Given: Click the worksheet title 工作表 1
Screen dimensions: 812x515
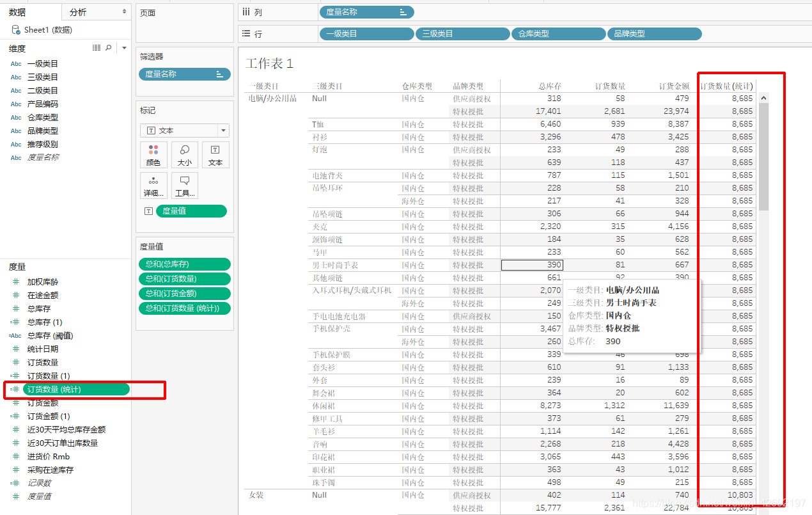Looking at the screenshot, I should [269, 63].
